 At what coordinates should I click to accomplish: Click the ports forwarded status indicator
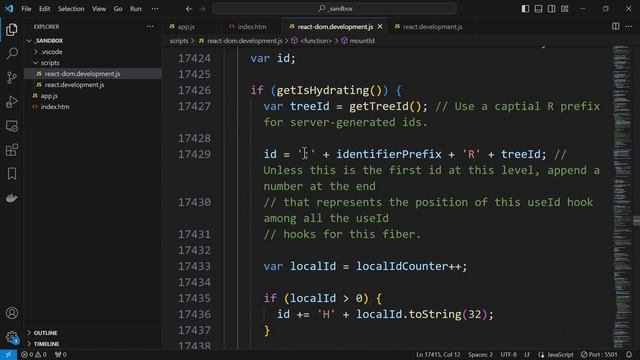coord(60,355)
